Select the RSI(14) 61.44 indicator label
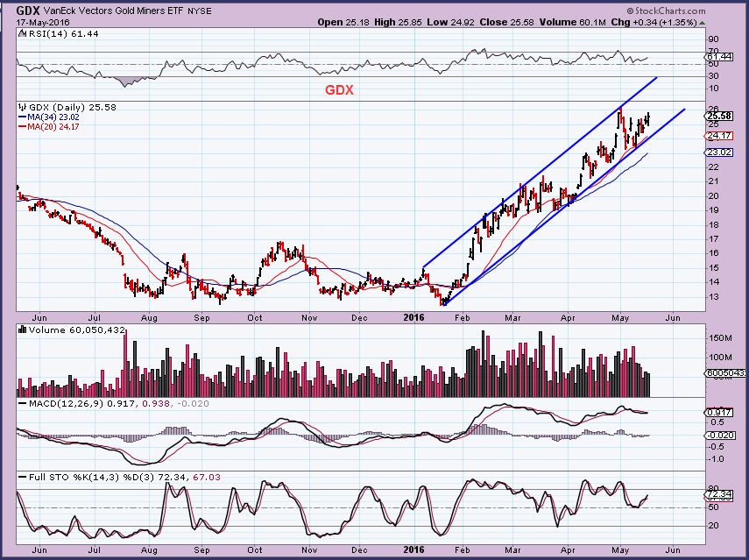The width and height of the screenshot is (749, 560). point(64,33)
